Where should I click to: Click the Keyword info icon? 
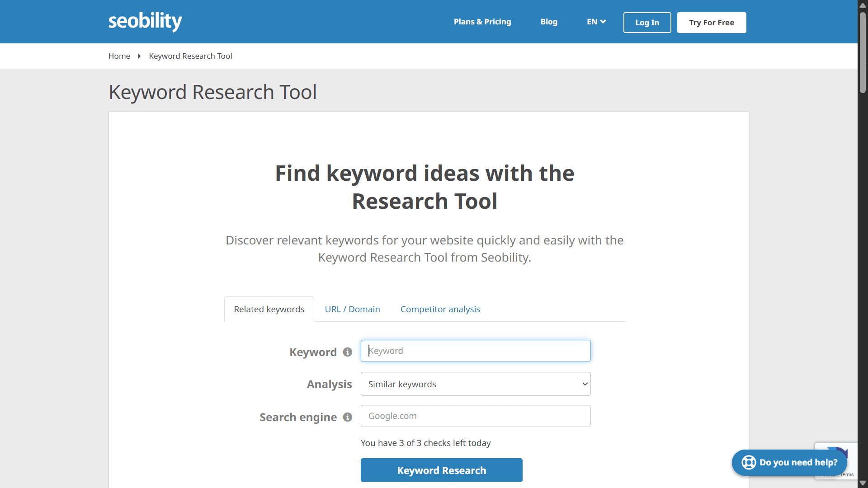click(x=348, y=352)
